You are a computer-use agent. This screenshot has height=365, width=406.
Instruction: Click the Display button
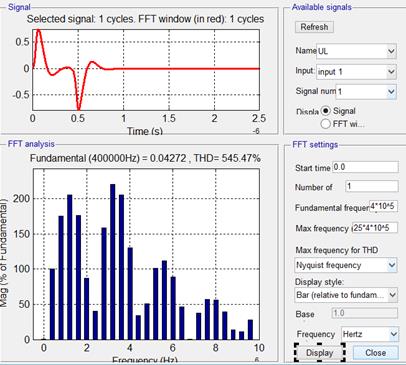(x=319, y=353)
